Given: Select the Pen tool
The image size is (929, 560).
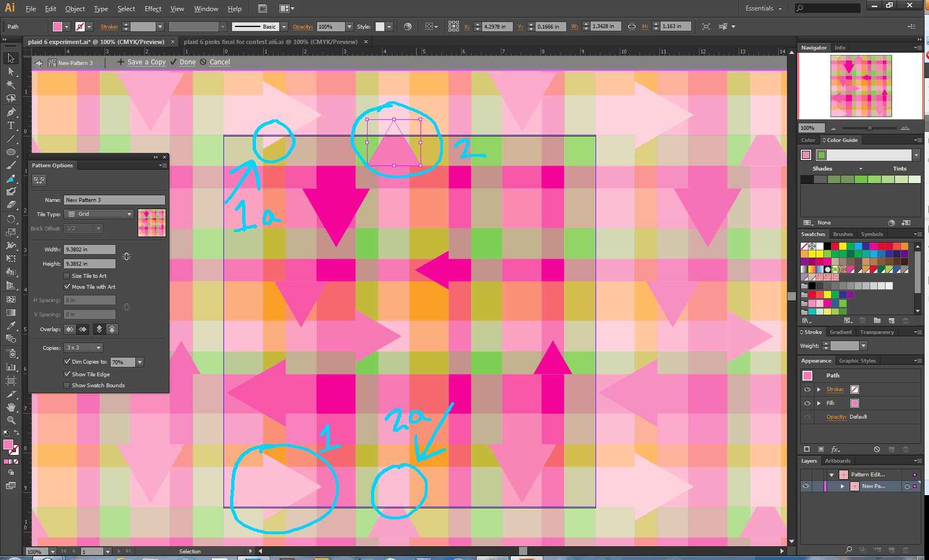Looking at the screenshot, I should click(10, 112).
